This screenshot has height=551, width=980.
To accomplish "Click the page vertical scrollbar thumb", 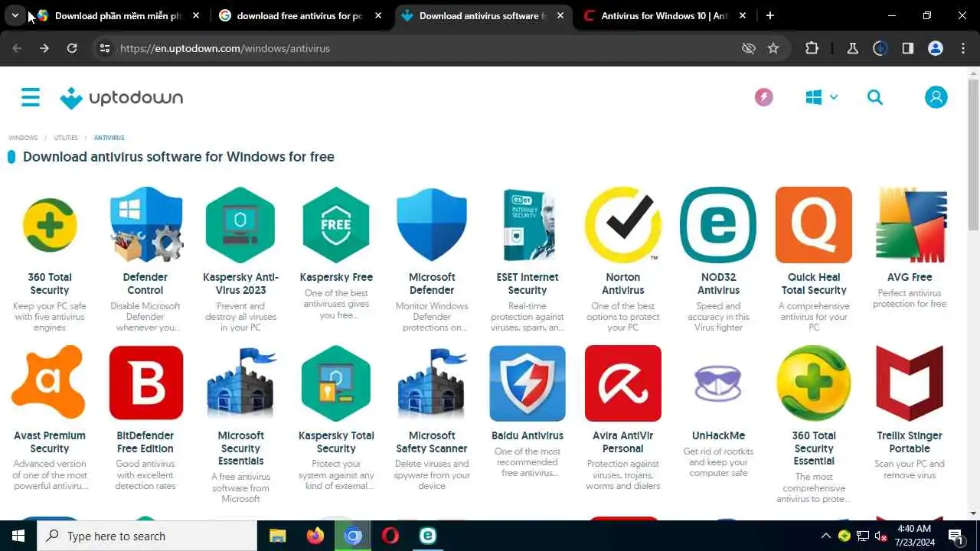I will 973,153.
